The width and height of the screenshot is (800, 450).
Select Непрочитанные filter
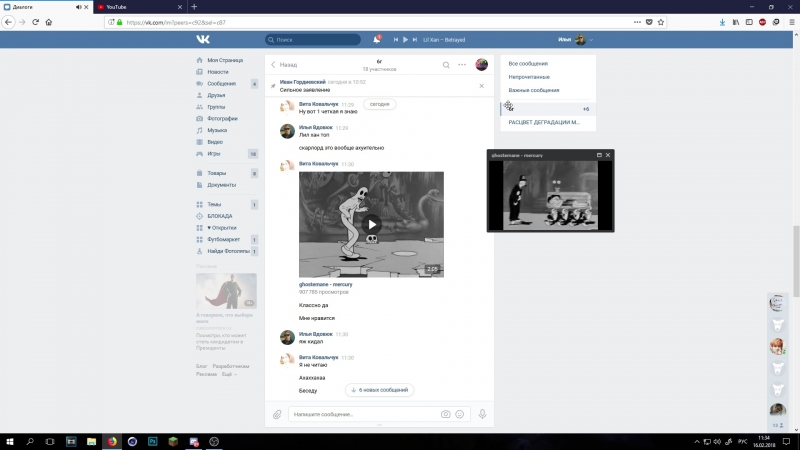(529, 77)
